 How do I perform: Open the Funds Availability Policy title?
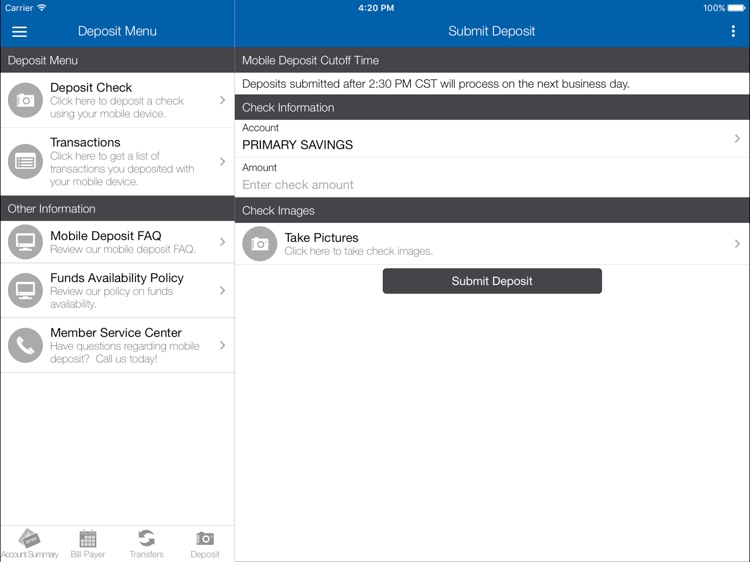click(117, 278)
